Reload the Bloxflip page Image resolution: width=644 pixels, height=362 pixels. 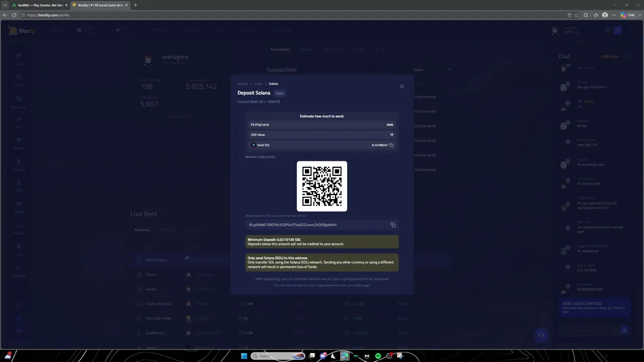(14, 15)
